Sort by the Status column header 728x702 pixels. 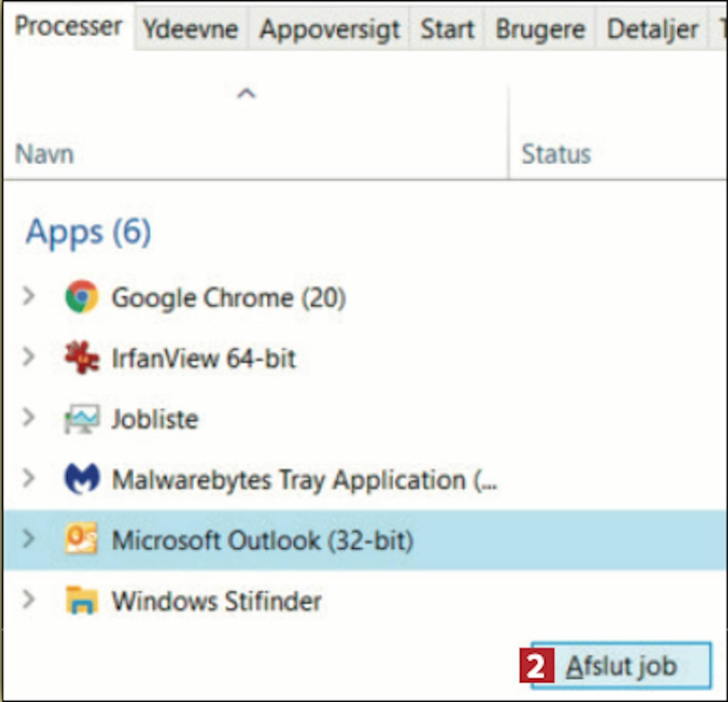coord(556,154)
